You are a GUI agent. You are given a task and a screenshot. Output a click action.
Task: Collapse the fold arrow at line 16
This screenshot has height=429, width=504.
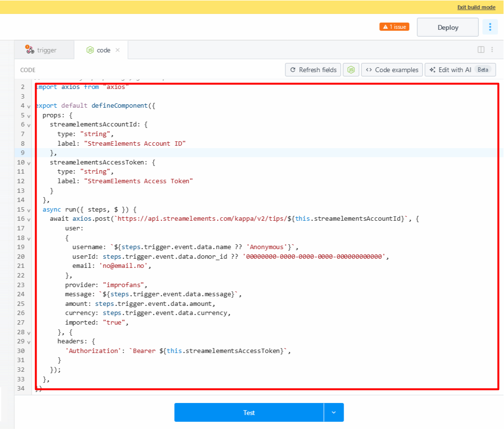28,220
